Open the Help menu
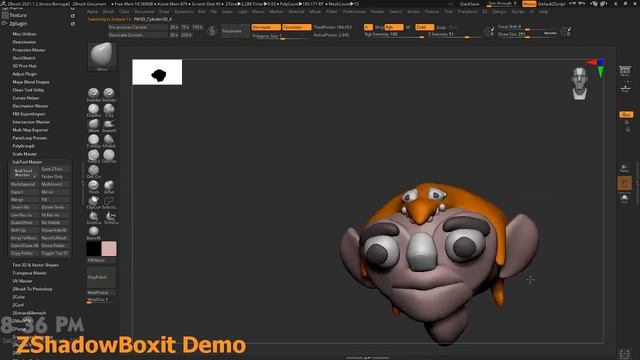Viewport: 640px width, 360px height. (x=543, y=12)
